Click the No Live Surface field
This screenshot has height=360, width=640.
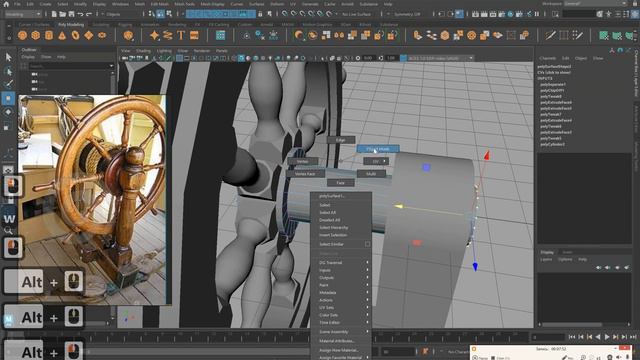click(356, 14)
